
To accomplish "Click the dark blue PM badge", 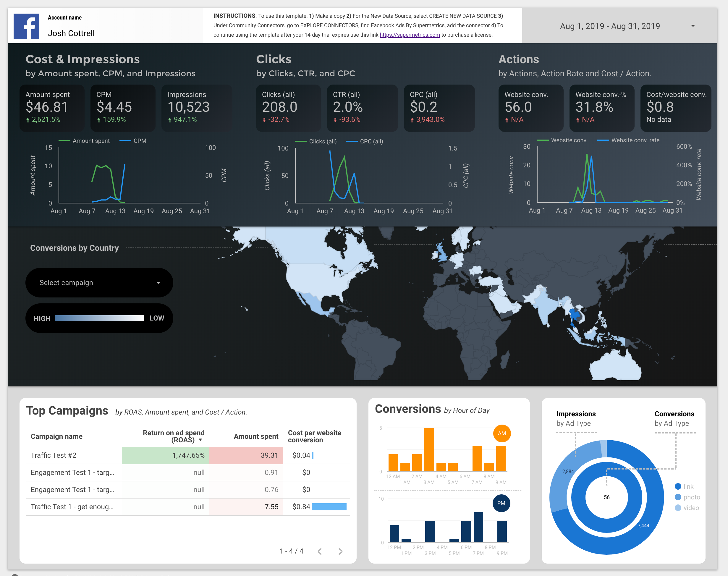I will [x=501, y=503].
